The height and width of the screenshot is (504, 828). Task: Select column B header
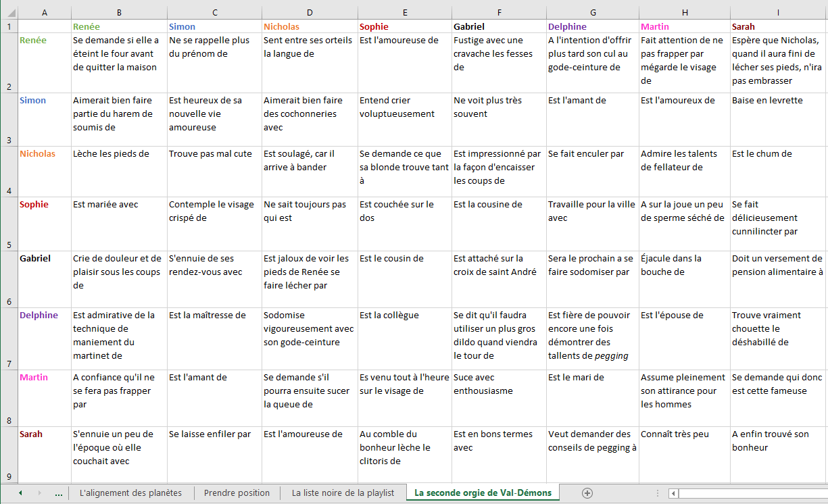pos(119,12)
